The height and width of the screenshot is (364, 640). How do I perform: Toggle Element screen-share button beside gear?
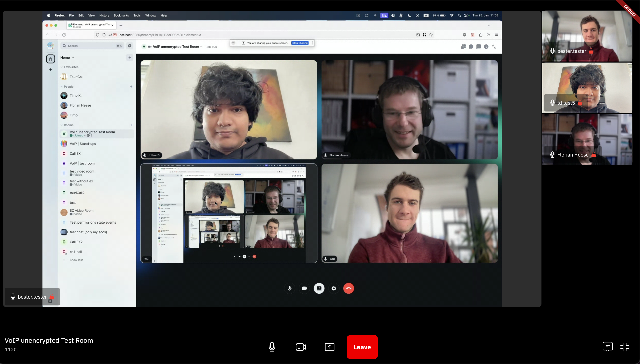point(319,288)
